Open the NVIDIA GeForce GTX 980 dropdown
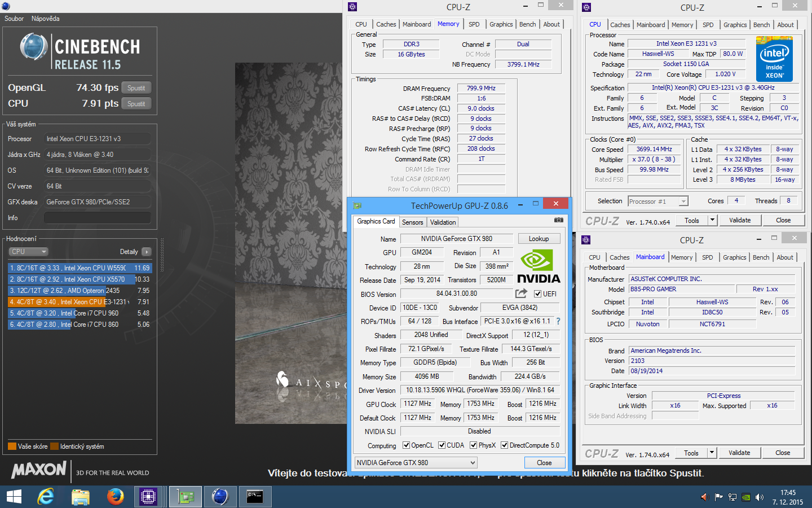 point(416,463)
